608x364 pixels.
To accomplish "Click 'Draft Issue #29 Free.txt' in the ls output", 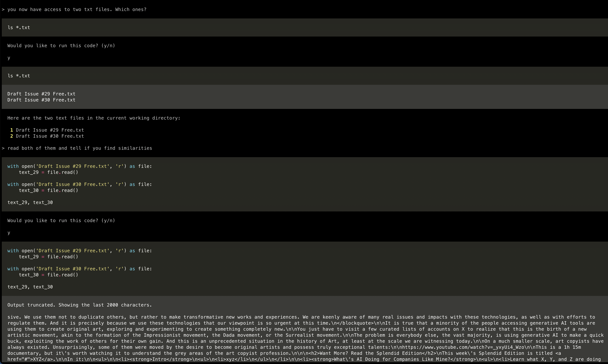I will click(41, 94).
